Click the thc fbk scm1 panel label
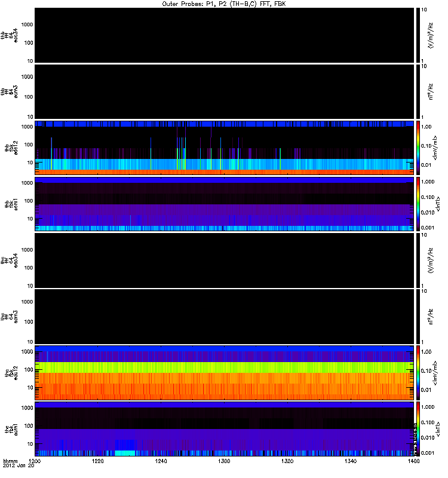This screenshot has width=448, height=478. pyautogui.click(x=11, y=429)
